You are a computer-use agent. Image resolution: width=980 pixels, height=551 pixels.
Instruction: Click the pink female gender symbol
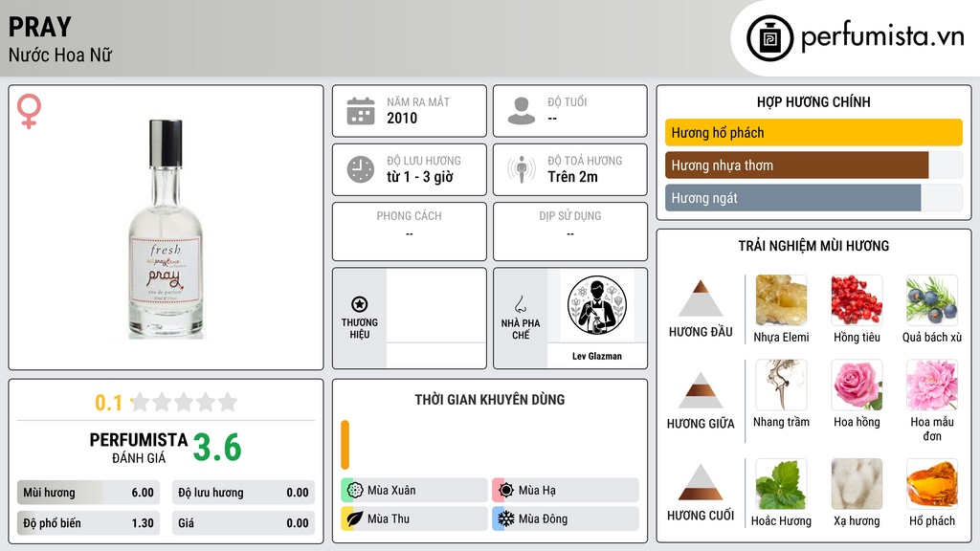coord(29,111)
